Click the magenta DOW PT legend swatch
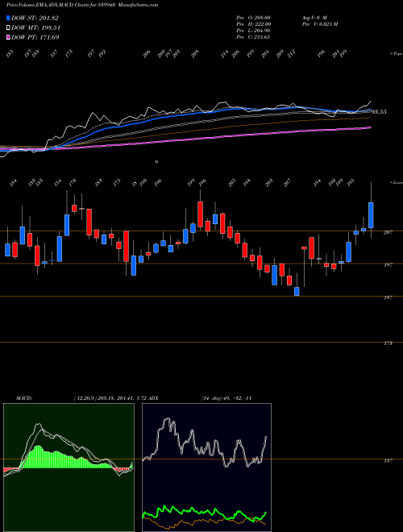403x532 pixels. [8, 37]
